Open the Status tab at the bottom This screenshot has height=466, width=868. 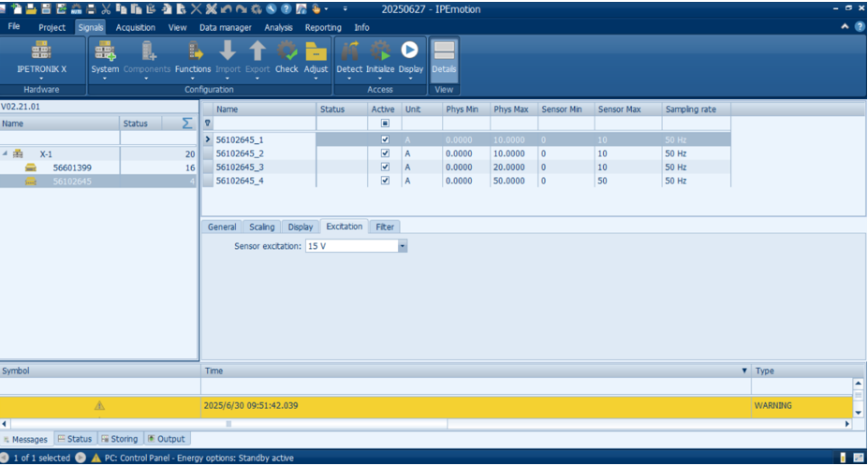point(75,439)
